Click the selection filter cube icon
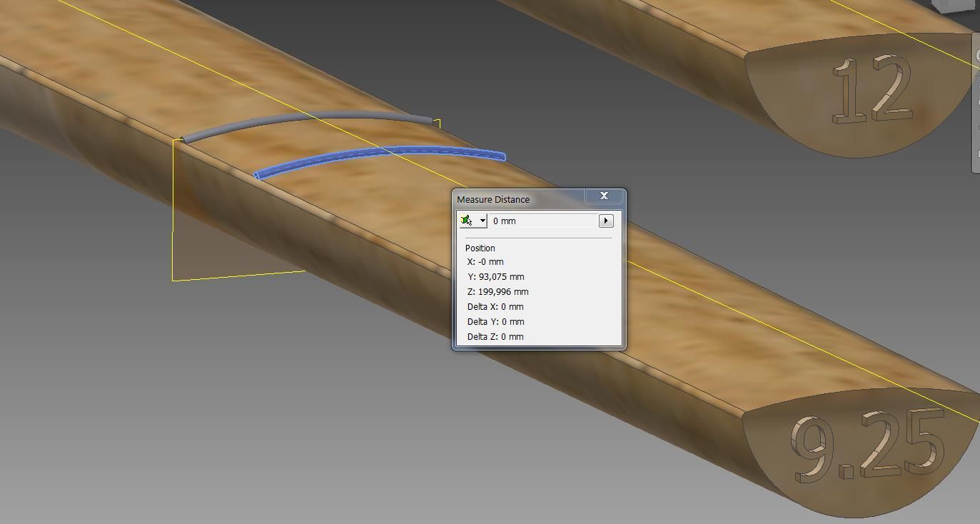The width and height of the screenshot is (980, 524). 467,221
